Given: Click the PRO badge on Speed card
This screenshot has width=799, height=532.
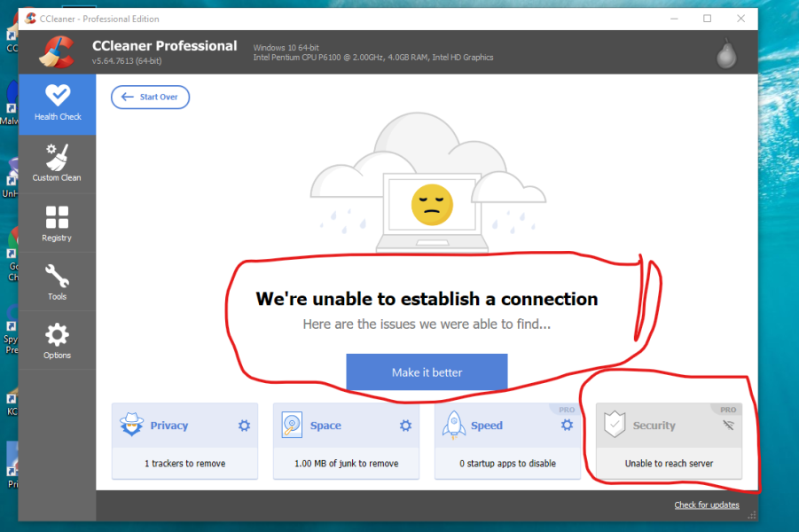Looking at the screenshot, I should coord(567,410).
